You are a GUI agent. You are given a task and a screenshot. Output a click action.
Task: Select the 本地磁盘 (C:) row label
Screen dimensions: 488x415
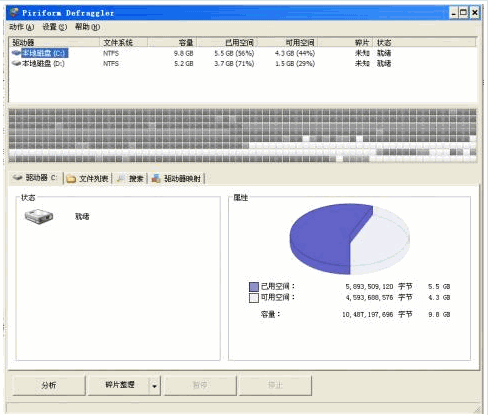point(45,53)
